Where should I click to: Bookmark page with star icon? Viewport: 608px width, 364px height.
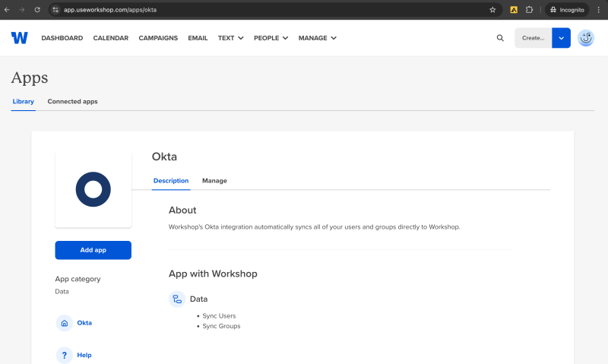(x=492, y=10)
